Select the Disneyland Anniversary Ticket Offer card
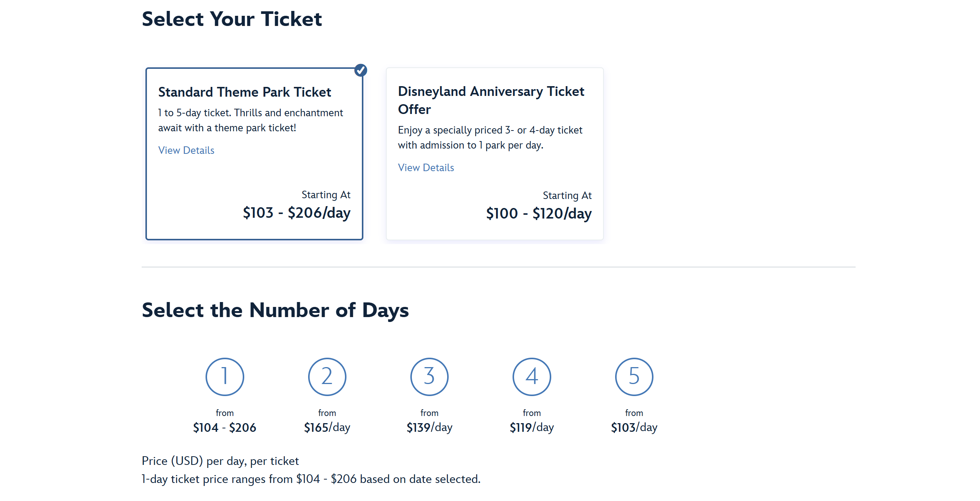Screen dimensions: 980x501 tap(495, 179)
